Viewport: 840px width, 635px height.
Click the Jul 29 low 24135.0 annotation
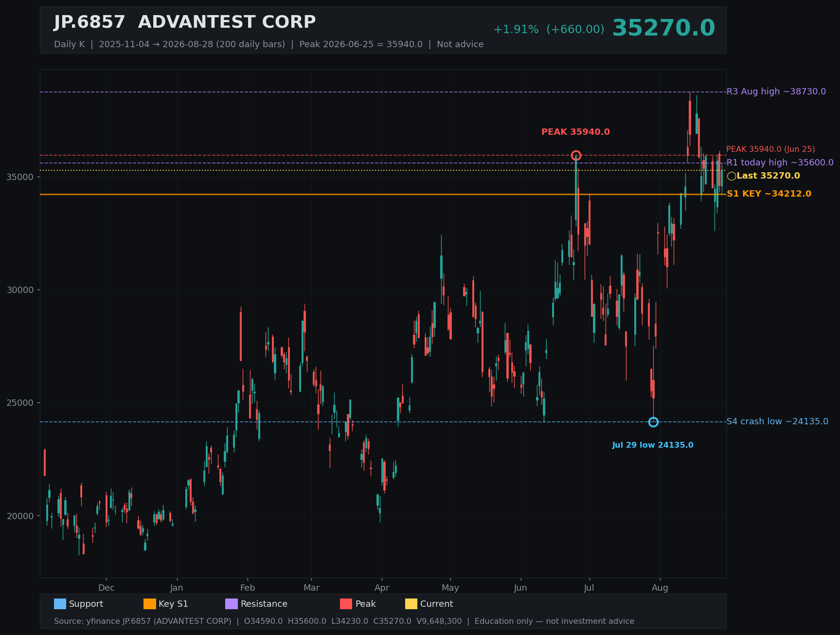click(653, 445)
